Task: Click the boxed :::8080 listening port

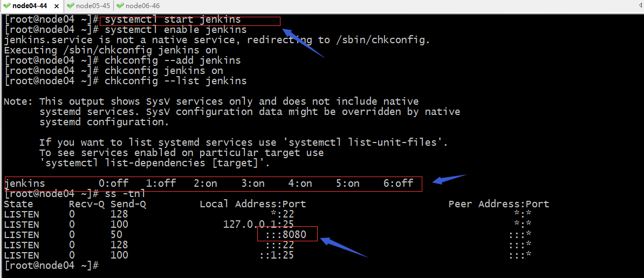Action: click(x=288, y=235)
